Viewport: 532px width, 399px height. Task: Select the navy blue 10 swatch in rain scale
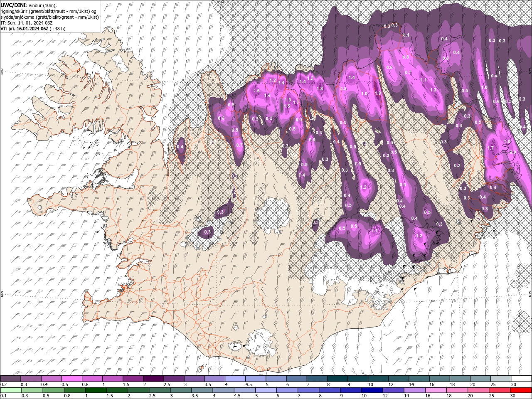point(373,390)
